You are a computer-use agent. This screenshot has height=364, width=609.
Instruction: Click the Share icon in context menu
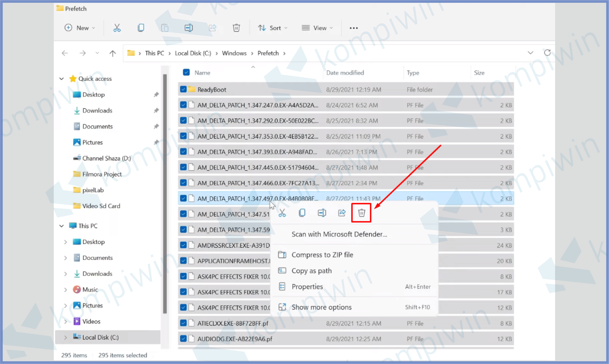click(x=342, y=213)
